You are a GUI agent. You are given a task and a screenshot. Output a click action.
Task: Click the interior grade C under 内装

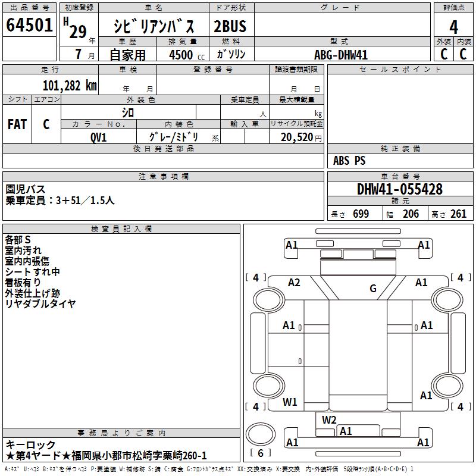pyautogui.click(x=463, y=54)
